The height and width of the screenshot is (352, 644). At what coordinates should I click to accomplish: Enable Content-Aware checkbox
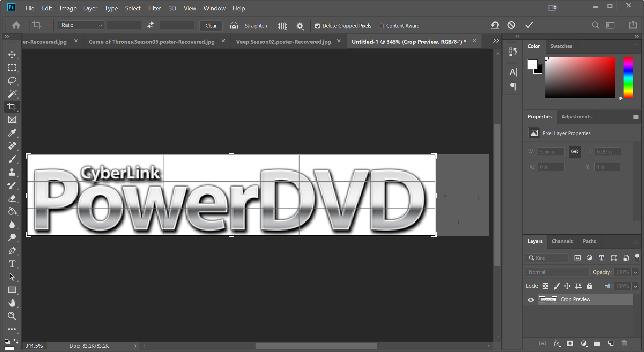tap(381, 26)
